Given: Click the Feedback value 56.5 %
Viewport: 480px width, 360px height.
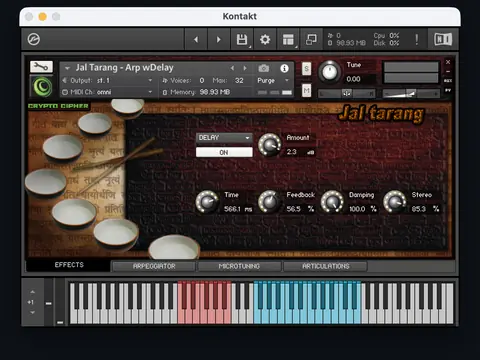Looking at the screenshot, I should [300, 209].
